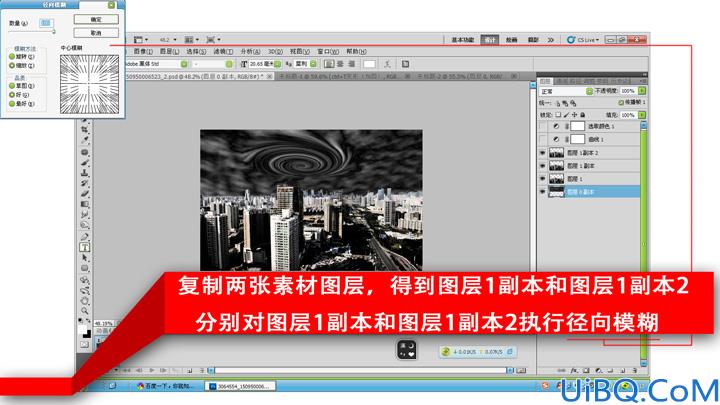Open the anti-aliasing method dropdown
This screenshot has width=720, height=405.
313,64
